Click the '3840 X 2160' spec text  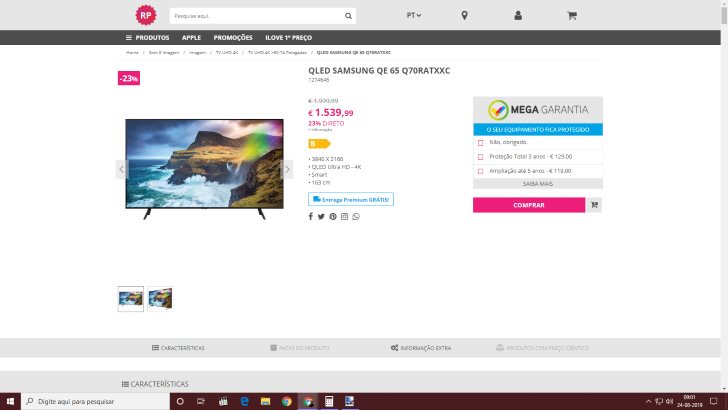tap(327, 159)
